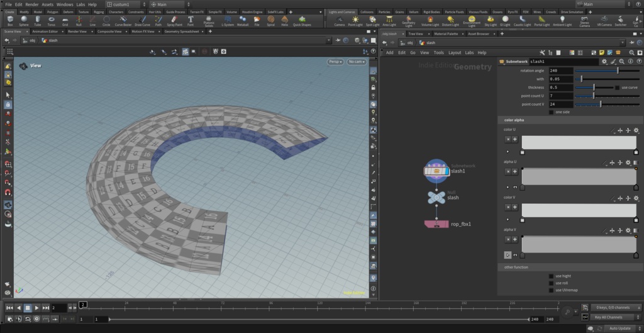Open the 'No cam' camera dropdown

tap(356, 62)
